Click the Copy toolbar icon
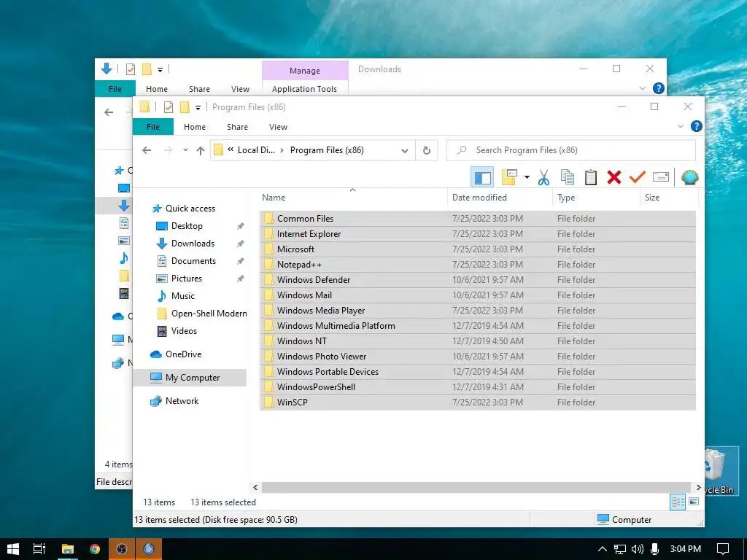Screen dimensions: 747x560 coord(567,178)
